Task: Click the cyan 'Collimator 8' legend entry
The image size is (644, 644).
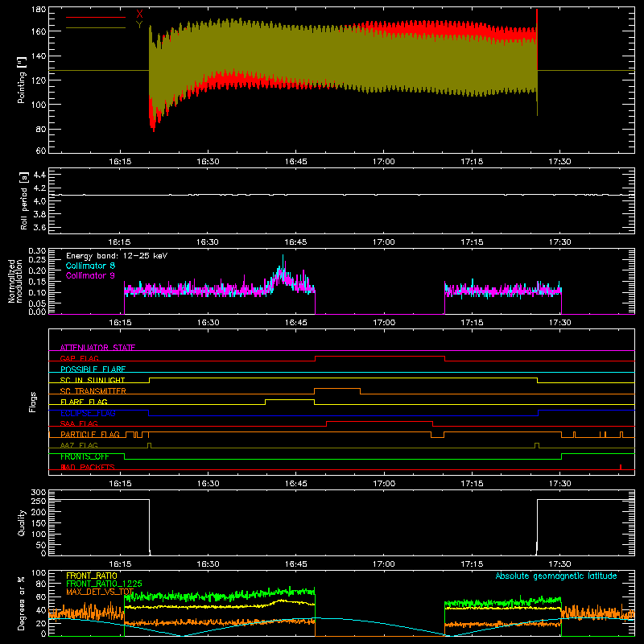Action: coord(90,266)
